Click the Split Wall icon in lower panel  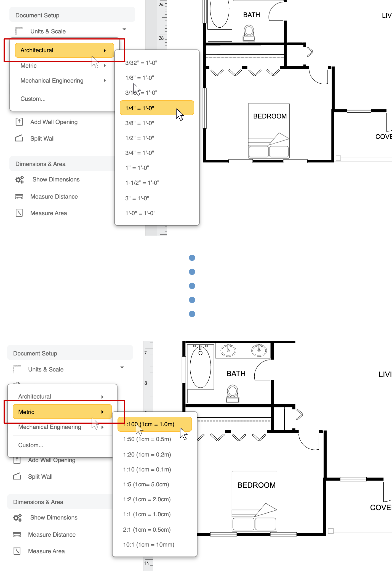[x=17, y=476]
